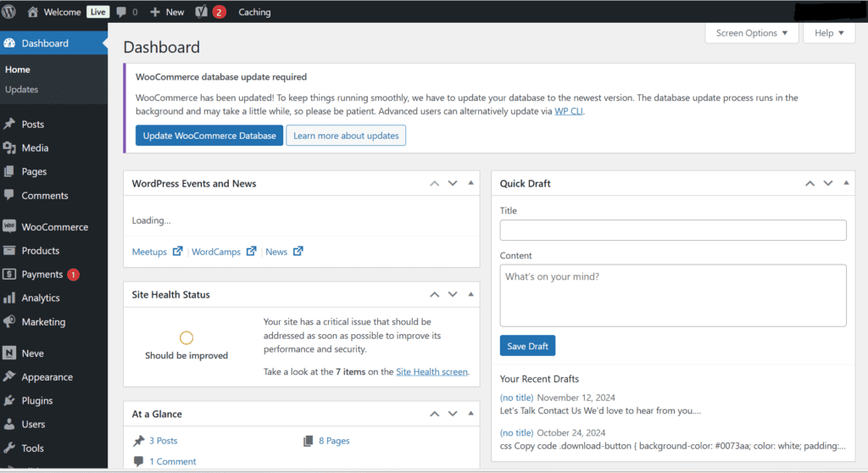868x473 pixels.
Task: Follow the WP CLI link
Action: click(x=569, y=111)
